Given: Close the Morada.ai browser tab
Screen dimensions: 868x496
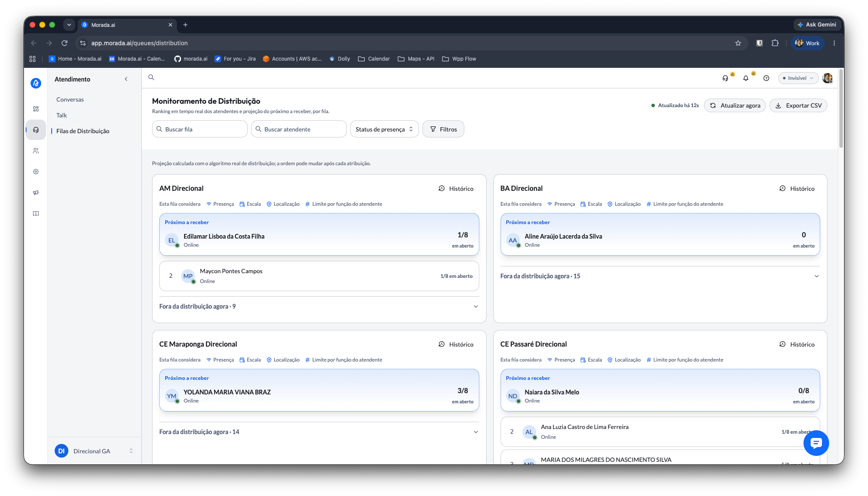Looking at the screenshot, I should [170, 25].
